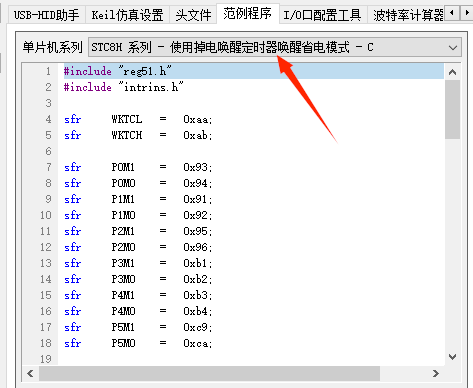
Task: Click the P5M1 = 0xc9 line
Action: point(138,327)
